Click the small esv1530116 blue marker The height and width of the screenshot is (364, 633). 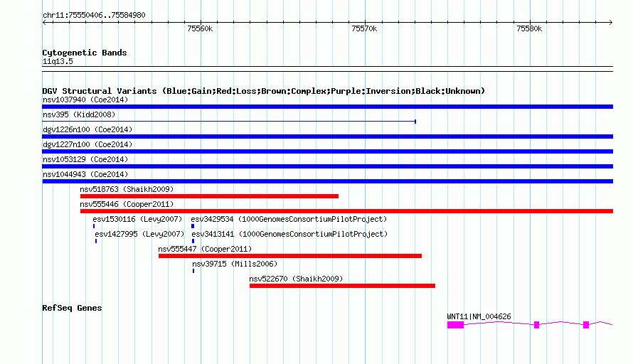point(94,226)
